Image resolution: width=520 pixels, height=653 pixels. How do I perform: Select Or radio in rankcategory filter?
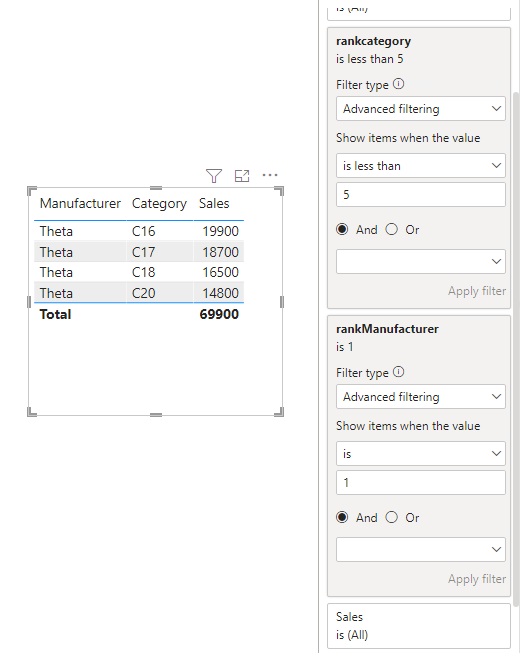tap(391, 229)
